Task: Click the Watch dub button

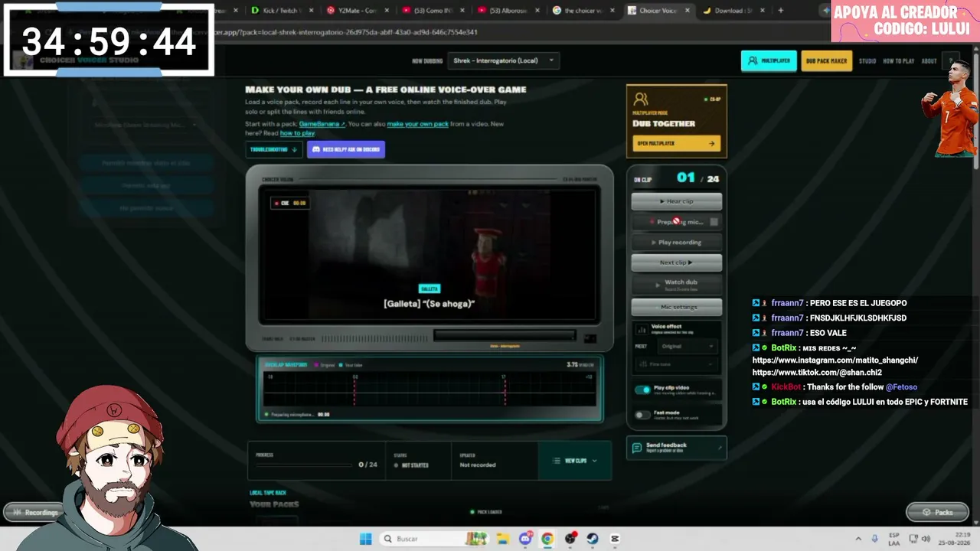Action: tap(676, 284)
